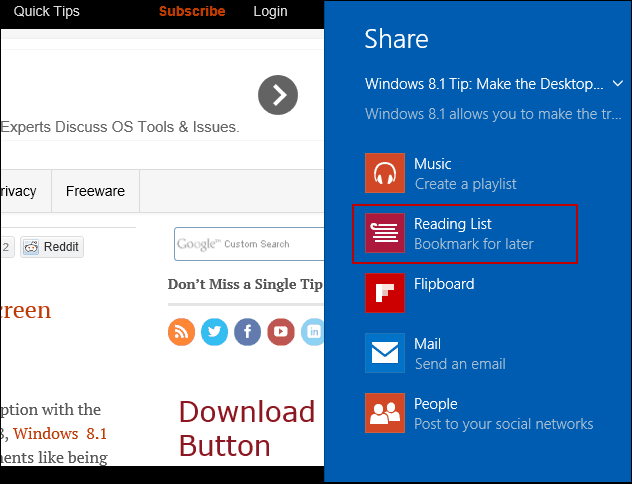The width and height of the screenshot is (632, 484).
Task: Select the 'Don't Miss a Single Tip' heading
Action: coord(245,284)
